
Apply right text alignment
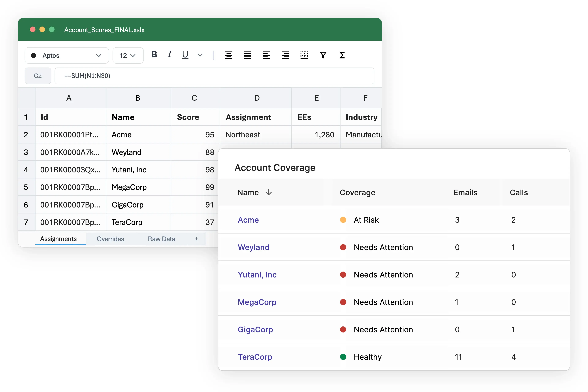click(x=285, y=55)
